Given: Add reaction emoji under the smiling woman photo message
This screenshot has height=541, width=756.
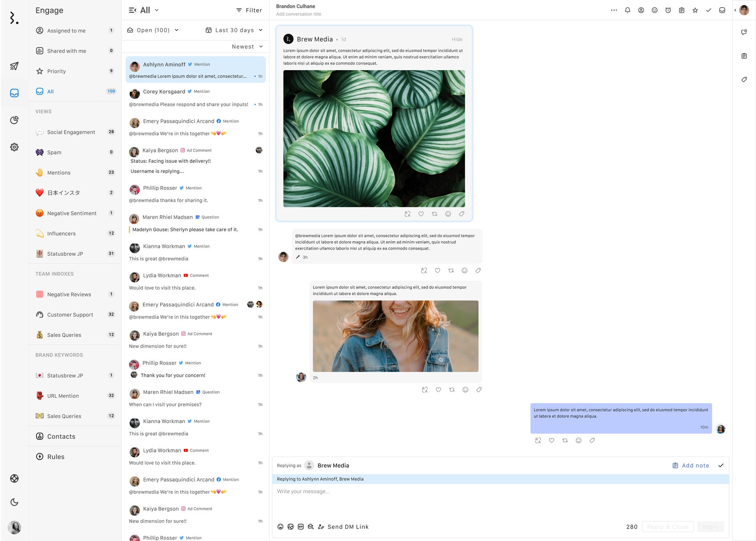Looking at the screenshot, I should click(x=465, y=390).
